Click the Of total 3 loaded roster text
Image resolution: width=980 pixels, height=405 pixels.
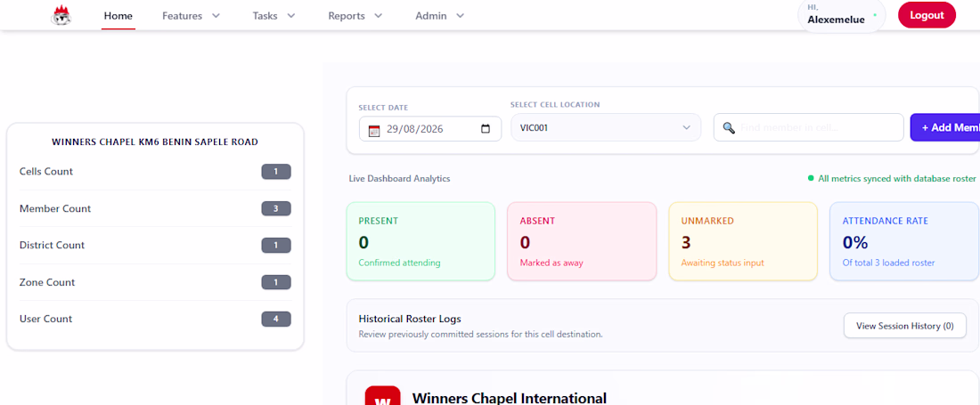pos(889,263)
